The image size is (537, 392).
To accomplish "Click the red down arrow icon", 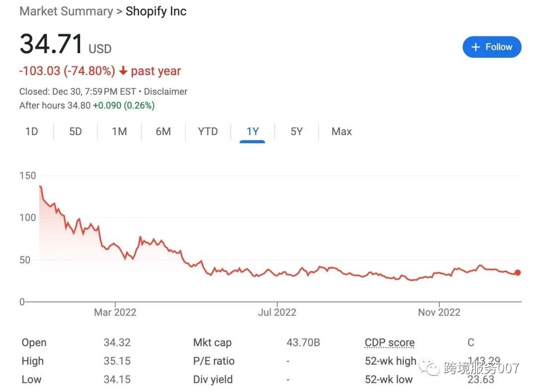I will point(123,71).
